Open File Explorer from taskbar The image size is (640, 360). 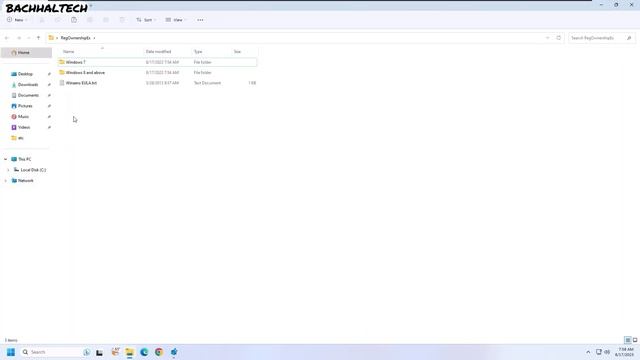click(129, 352)
